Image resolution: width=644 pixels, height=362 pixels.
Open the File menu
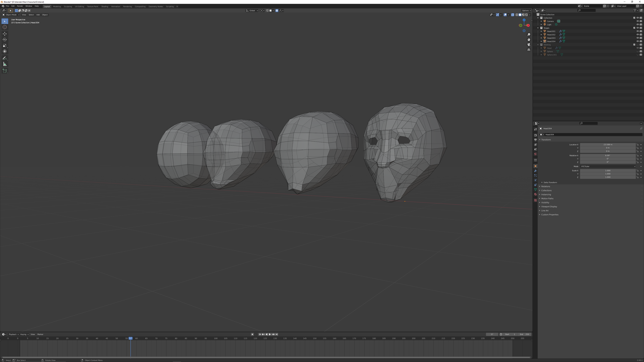point(8,6)
